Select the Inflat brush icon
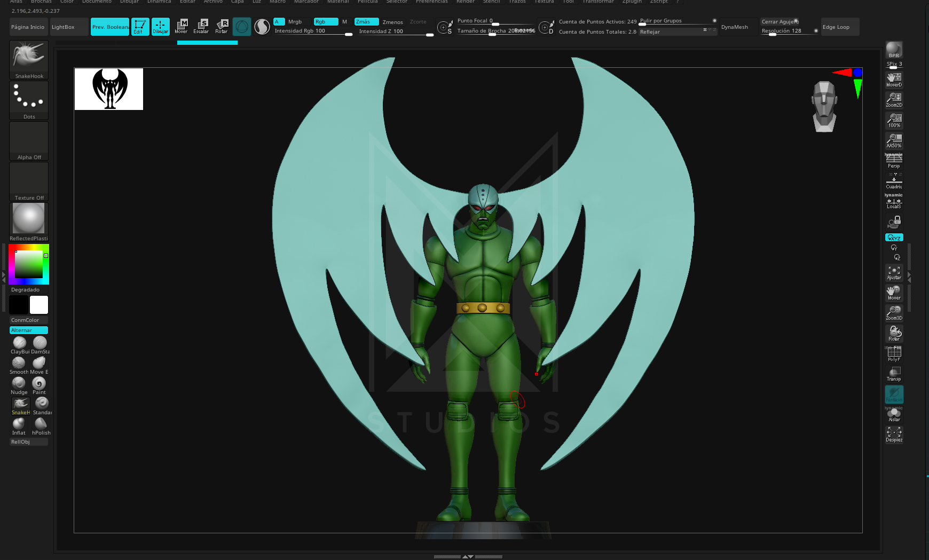This screenshot has height=560, width=929. point(19,424)
